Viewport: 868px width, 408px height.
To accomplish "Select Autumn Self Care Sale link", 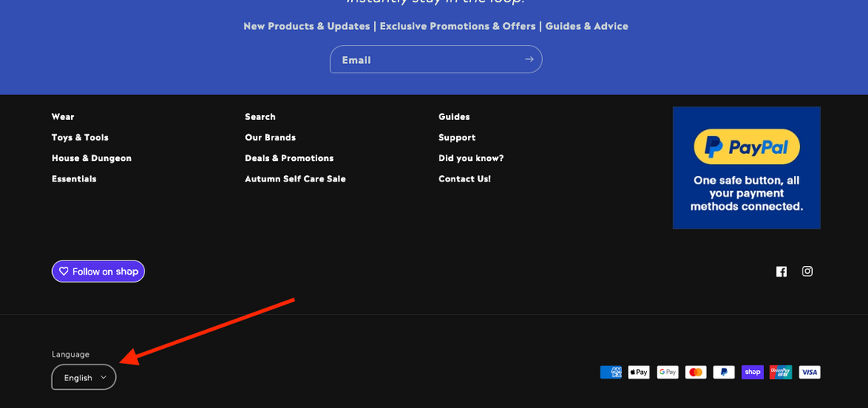I will [x=295, y=178].
